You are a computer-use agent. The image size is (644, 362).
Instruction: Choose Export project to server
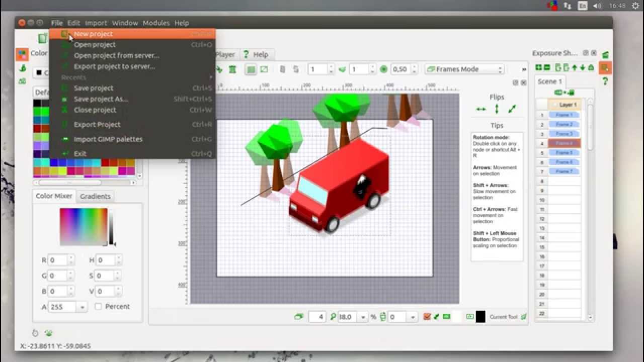[132, 66]
